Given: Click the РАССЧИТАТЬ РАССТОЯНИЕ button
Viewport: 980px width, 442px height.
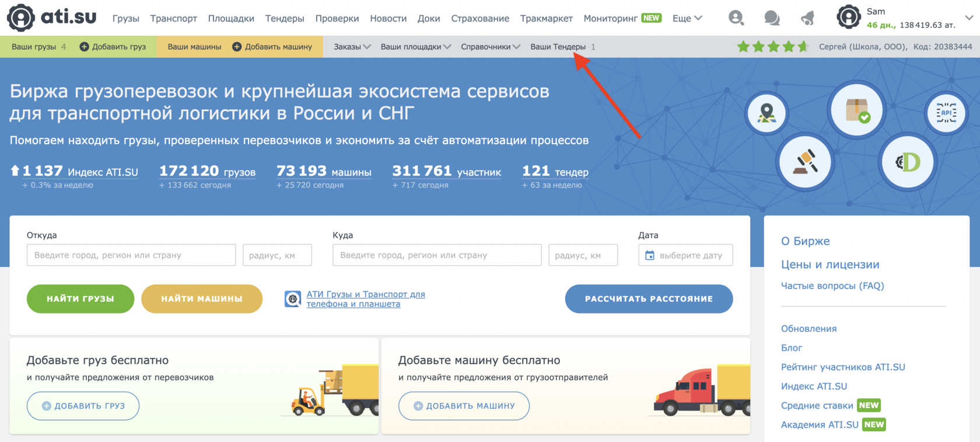Looking at the screenshot, I should pyautogui.click(x=649, y=299).
